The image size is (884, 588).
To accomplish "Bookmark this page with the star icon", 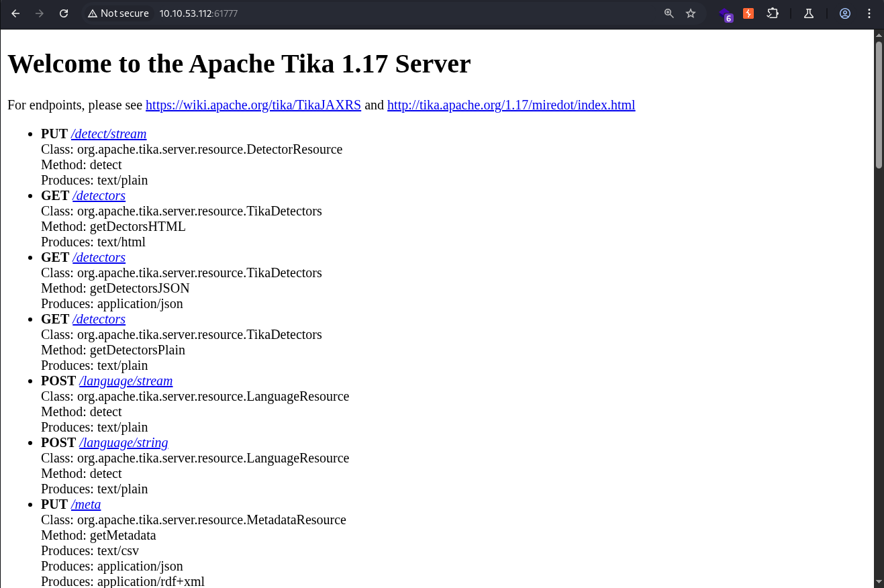I will (x=691, y=13).
